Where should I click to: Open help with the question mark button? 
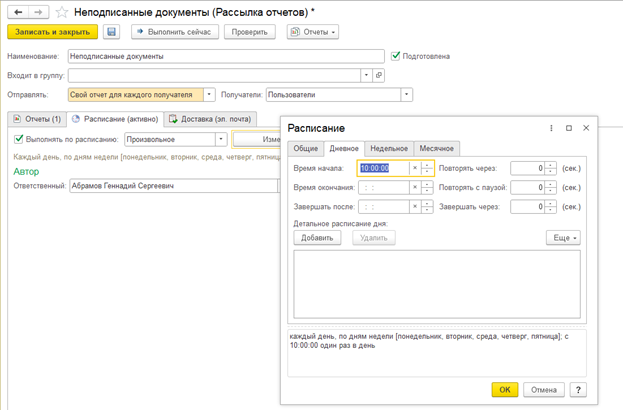578,390
